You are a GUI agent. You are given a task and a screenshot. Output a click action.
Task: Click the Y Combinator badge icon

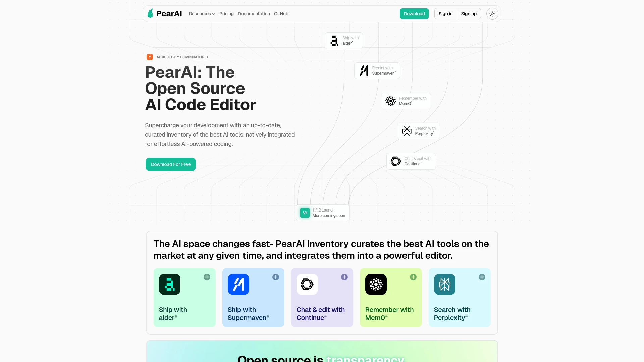pyautogui.click(x=150, y=57)
